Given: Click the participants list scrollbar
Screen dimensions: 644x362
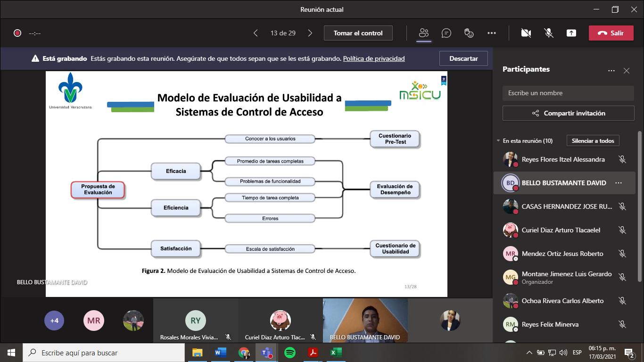Looking at the screenshot, I should (640, 212).
